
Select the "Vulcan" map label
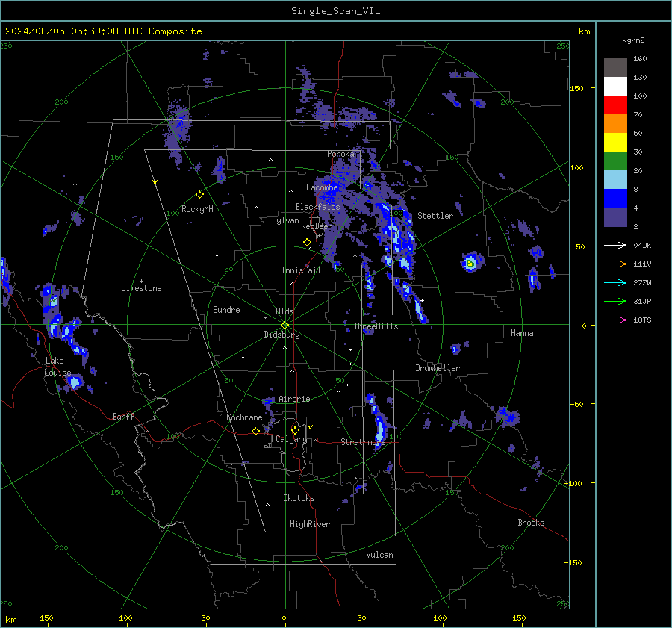[379, 555]
